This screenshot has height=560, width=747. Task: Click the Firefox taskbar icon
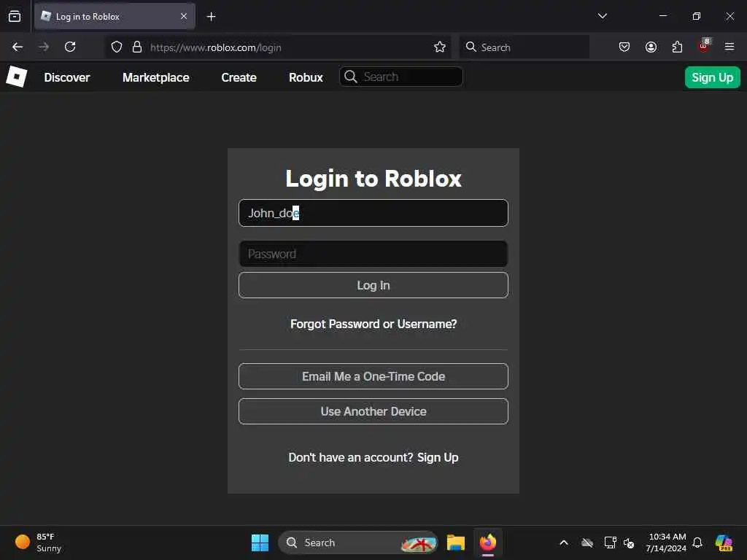pyautogui.click(x=488, y=542)
